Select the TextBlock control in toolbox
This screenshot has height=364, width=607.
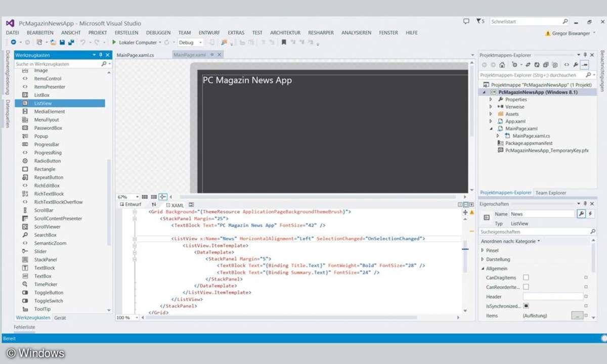(x=45, y=268)
